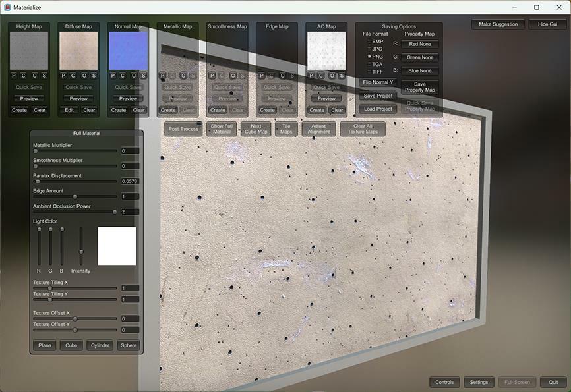571x392 pixels.
Task: Open the Blue None channel selector
Action: 420,71
